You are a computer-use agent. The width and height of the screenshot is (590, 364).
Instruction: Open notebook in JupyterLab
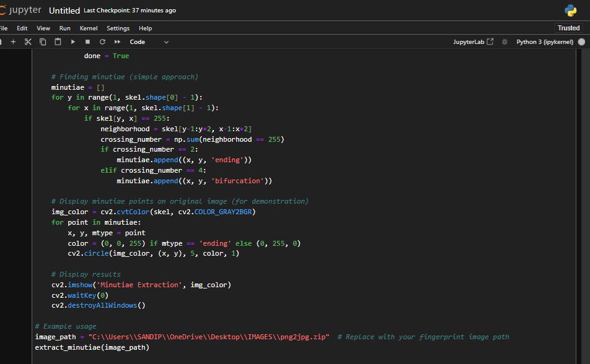473,41
